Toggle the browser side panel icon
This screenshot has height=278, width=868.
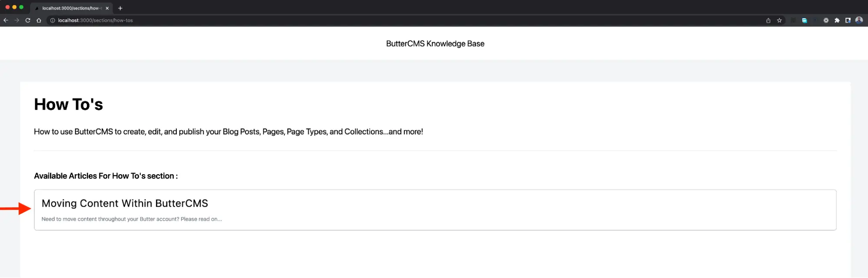848,20
